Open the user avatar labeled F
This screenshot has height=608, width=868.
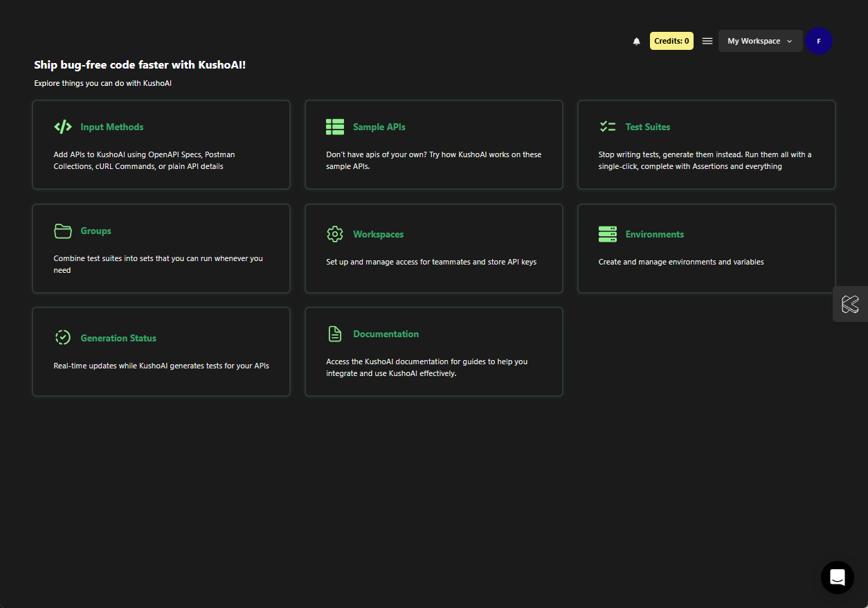(819, 41)
